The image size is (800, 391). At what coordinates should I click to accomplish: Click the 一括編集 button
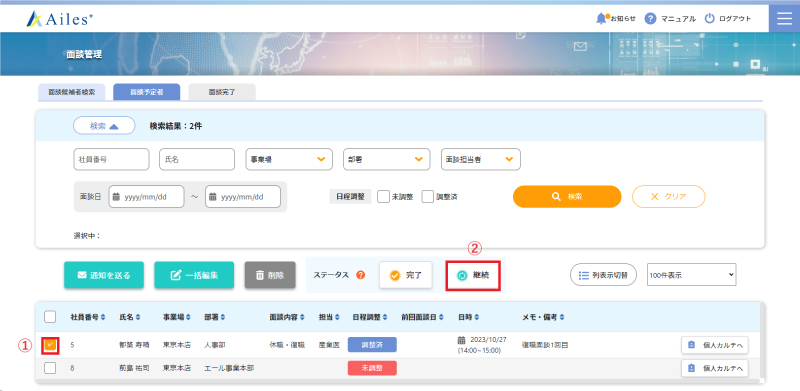[x=194, y=275]
